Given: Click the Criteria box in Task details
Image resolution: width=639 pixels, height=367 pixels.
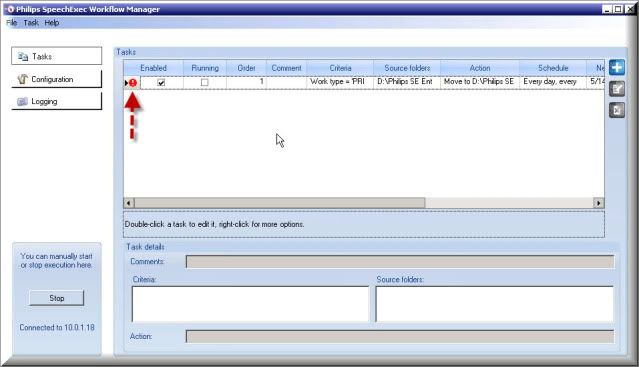Looking at the screenshot, I should (250, 304).
